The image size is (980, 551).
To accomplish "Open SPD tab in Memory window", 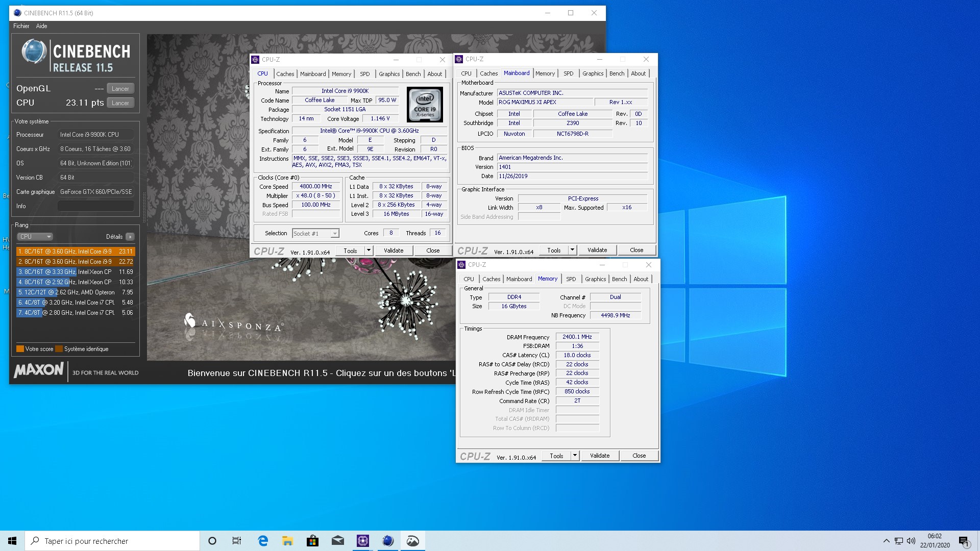I will tap(571, 279).
